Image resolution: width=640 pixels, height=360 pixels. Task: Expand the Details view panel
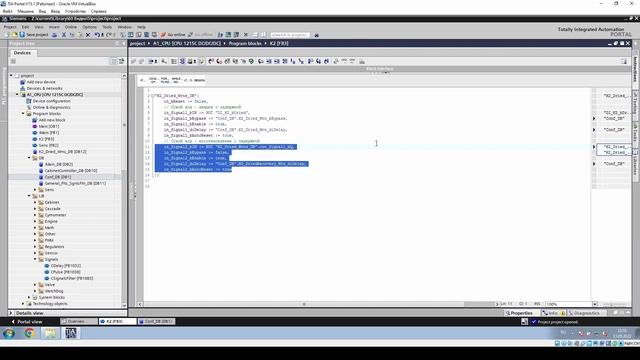point(11,313)
